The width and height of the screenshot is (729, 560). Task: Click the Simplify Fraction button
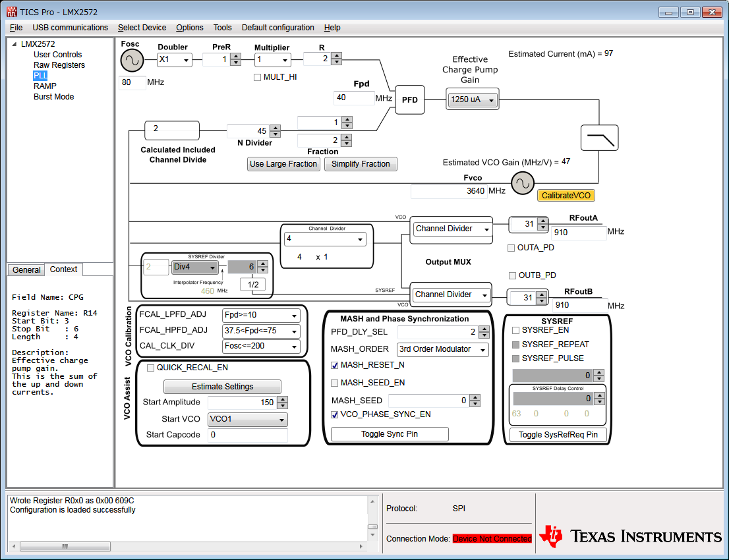click(361, 164)
